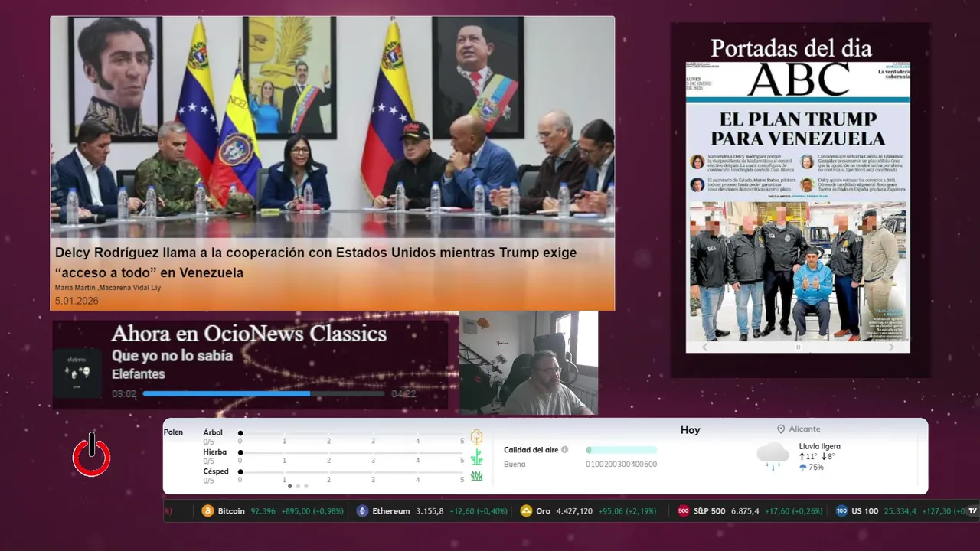
Task: Open the S&P 500 ticker entry
Action: tap(750, 510)
